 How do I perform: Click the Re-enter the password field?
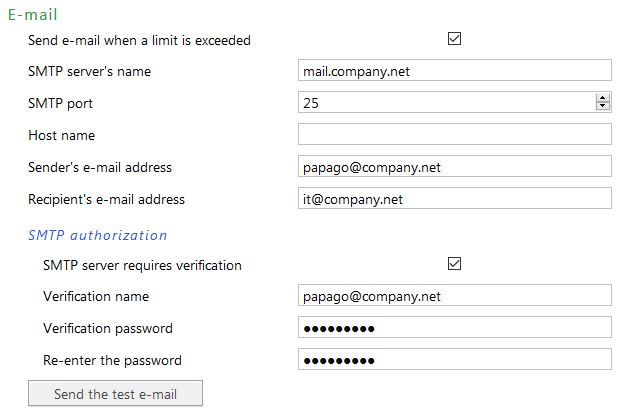click(x=454, y=360)
